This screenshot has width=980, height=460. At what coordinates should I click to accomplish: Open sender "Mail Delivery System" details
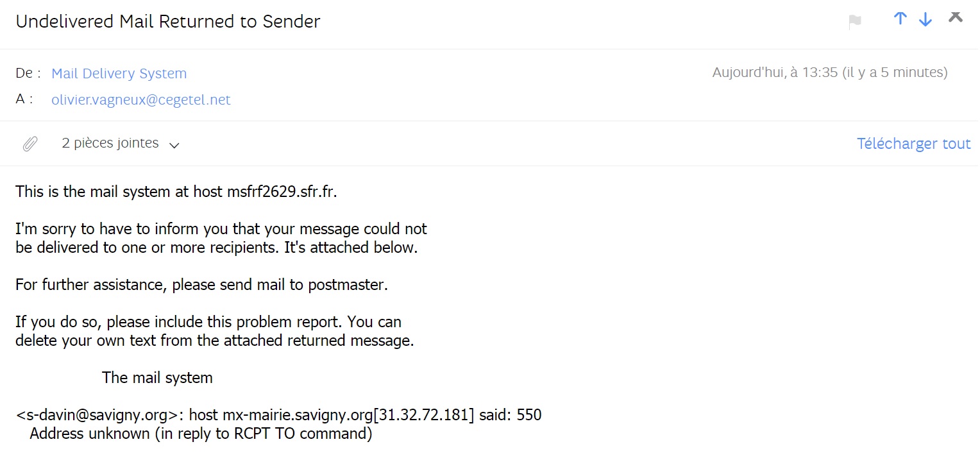[119, 74]
